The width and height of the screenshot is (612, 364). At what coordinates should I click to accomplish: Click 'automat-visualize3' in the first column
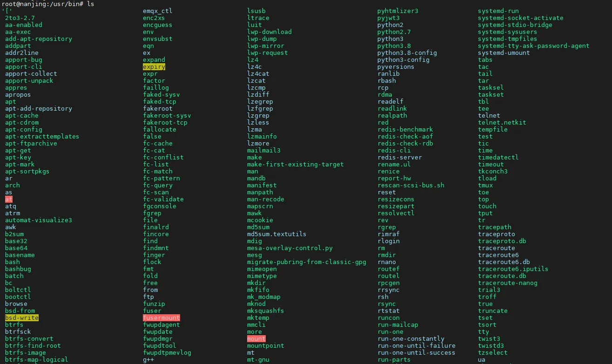[39, 220]
